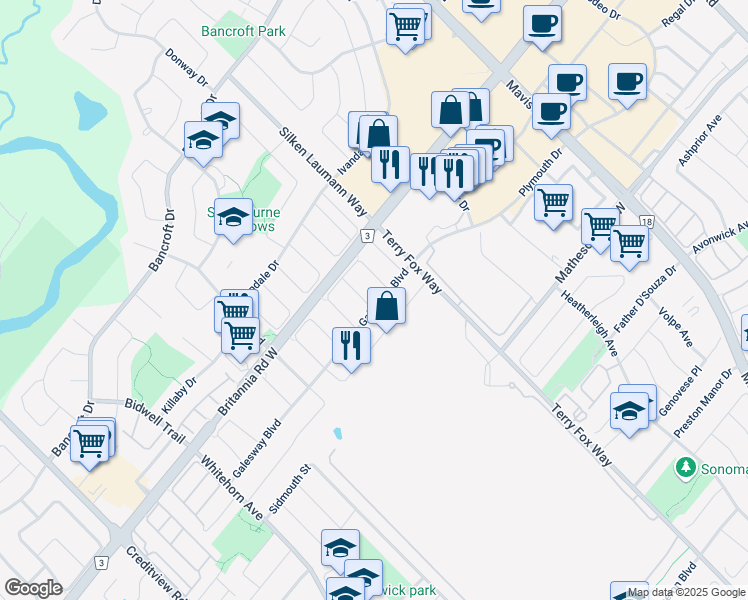This screenshot has width=748, height=600.
Task: Select the coffee cup marker beside the Mavis label
Action: tap(551, 113)
